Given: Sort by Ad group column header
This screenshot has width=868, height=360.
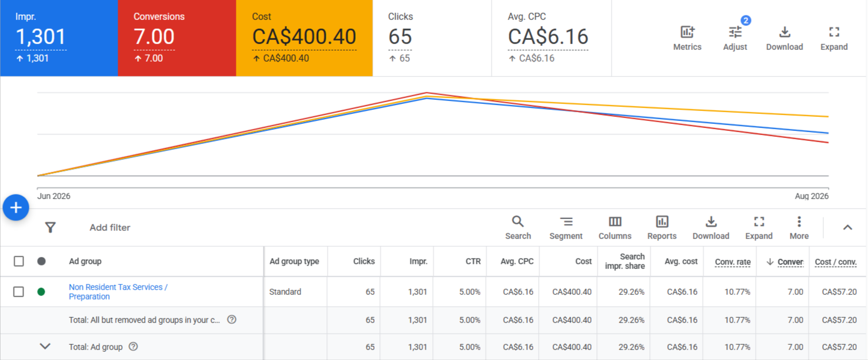Looking at the screenshot, I should tap(85, 261).
